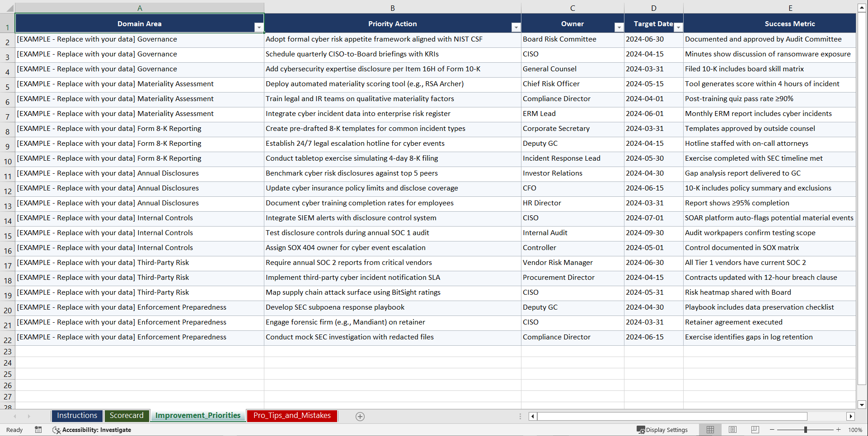
Task: Click the Instructions sheet tab label
Action: (x=77, y=416)
